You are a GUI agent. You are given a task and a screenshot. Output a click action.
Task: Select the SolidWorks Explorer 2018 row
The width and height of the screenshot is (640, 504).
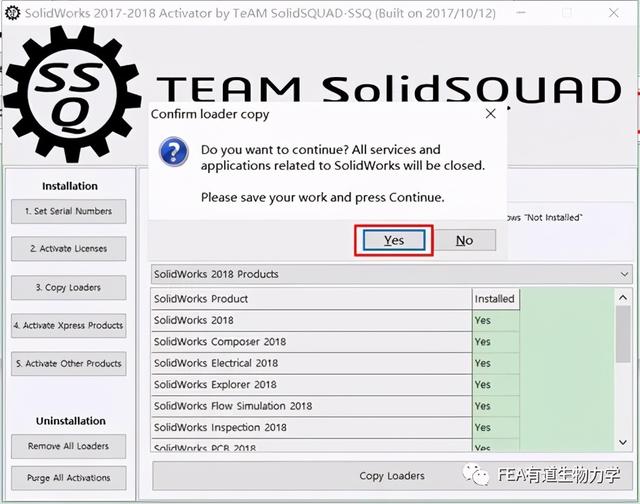[x=311, y=384]
